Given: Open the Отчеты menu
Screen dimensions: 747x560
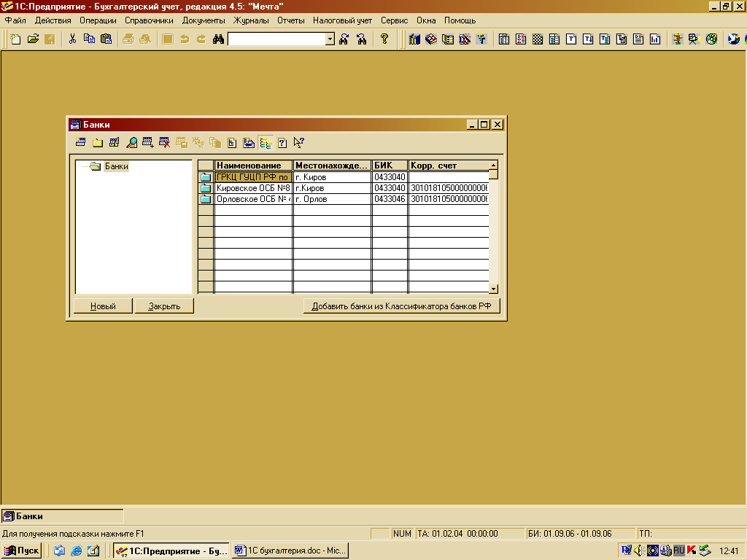Looking at the screenshot, I should (x=290, y=20).
